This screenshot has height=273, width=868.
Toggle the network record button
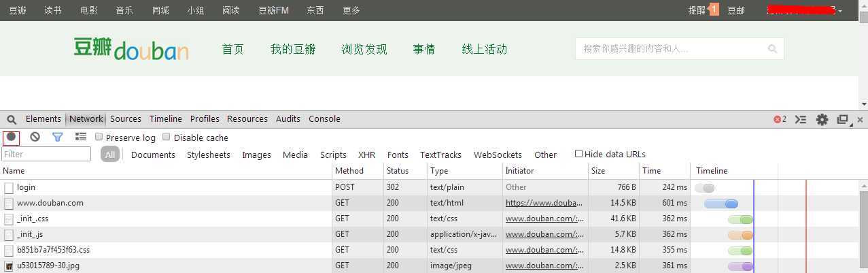[11, 137]
